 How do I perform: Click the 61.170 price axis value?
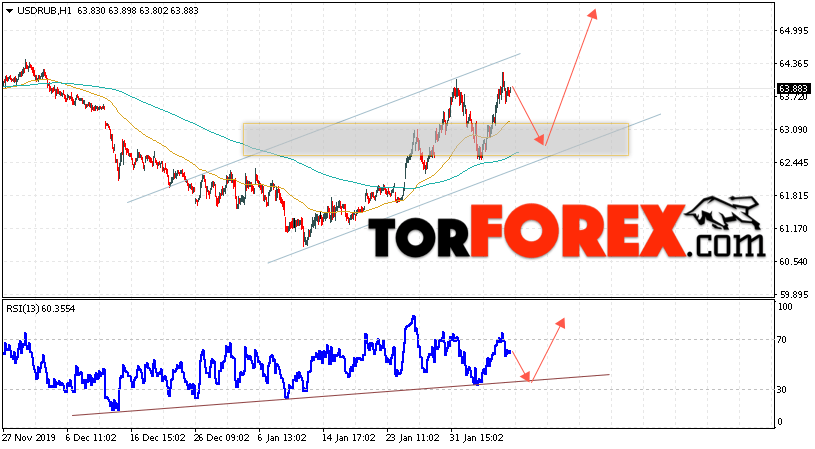pyautogui.click(x=793, y=228)
